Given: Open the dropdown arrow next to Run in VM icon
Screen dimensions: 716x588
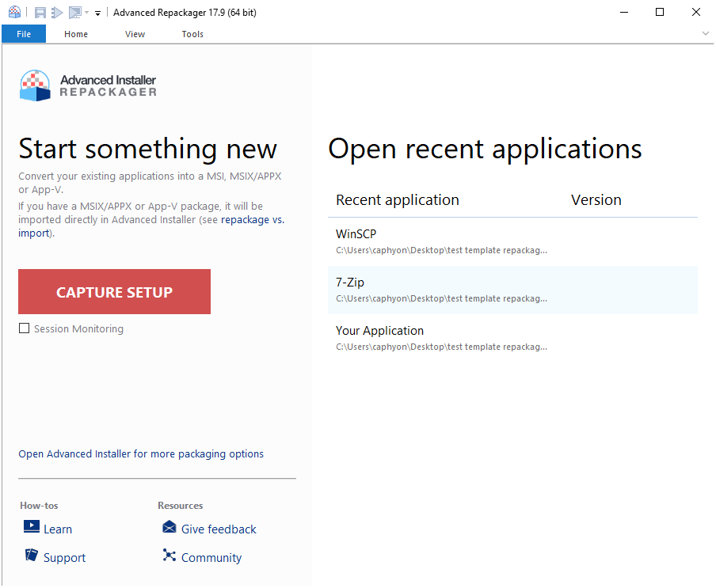Looking at the screenshot, I should (x=86, y=13).
